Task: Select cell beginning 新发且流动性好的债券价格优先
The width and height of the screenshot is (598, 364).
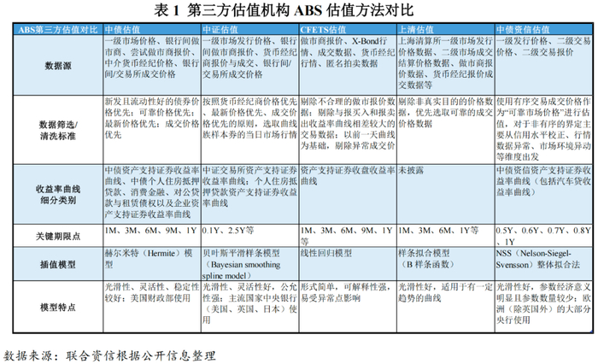Action: point(152,130)
